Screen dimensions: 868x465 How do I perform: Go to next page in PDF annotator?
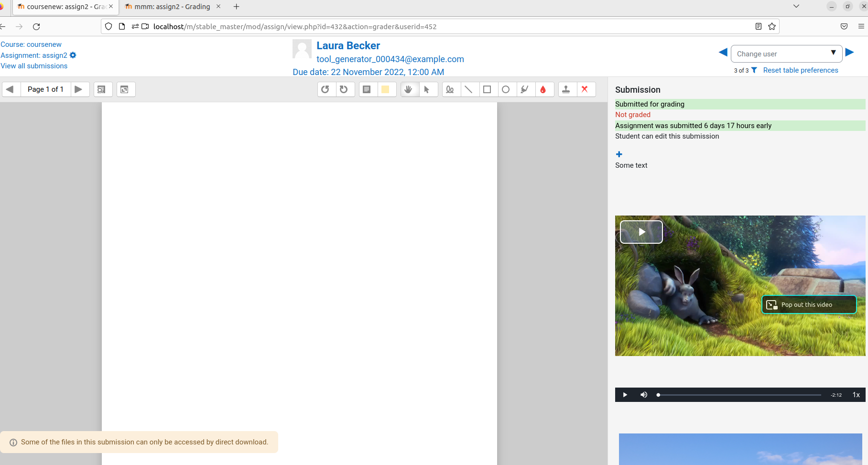tap(80, 89)
